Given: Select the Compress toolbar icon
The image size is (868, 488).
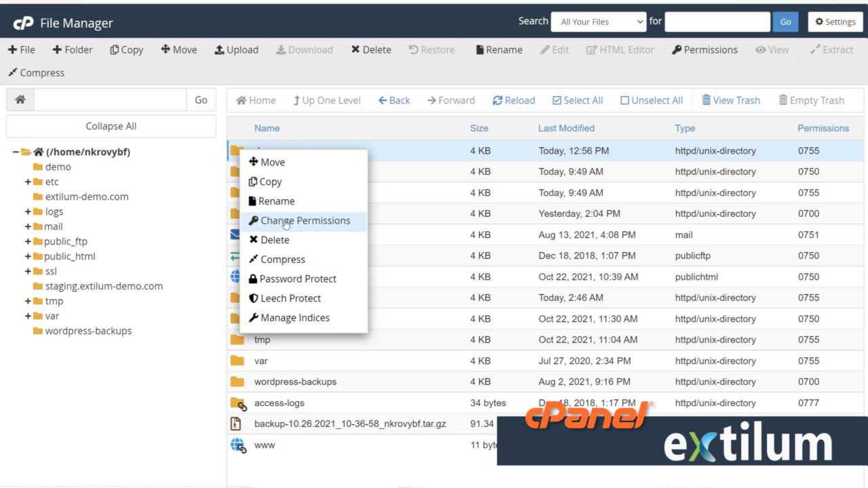Looking at the screenshot, I should point(36,73).
